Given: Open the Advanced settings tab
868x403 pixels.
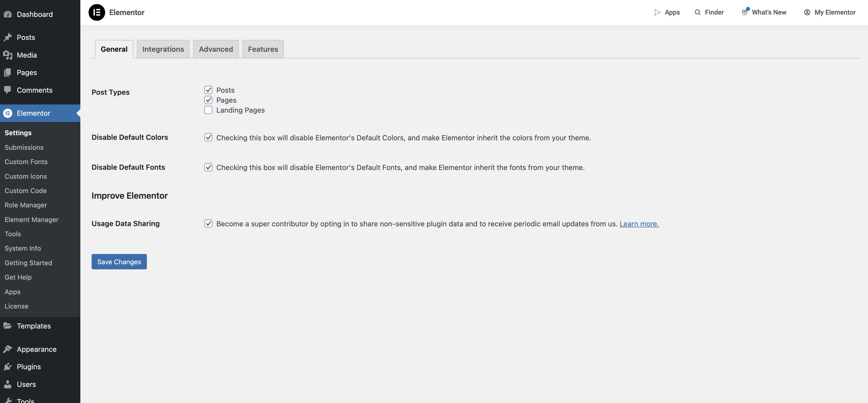Looking at the screenshot, I should click(x=216, y=49).
